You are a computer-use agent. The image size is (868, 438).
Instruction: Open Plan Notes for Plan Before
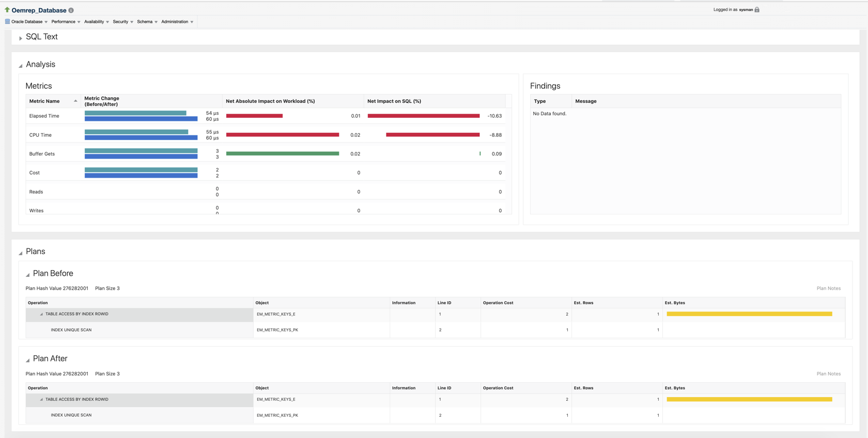(828, 288)
